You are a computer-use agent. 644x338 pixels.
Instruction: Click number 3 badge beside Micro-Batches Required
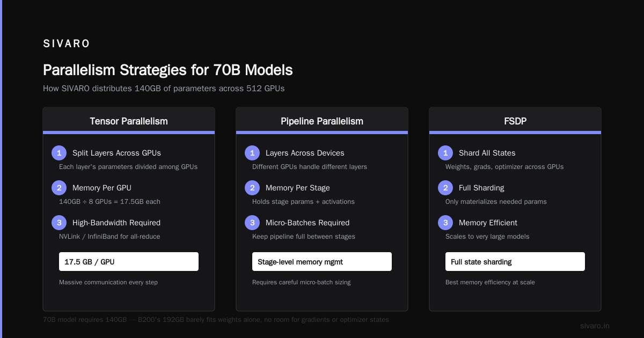[252, 223]
